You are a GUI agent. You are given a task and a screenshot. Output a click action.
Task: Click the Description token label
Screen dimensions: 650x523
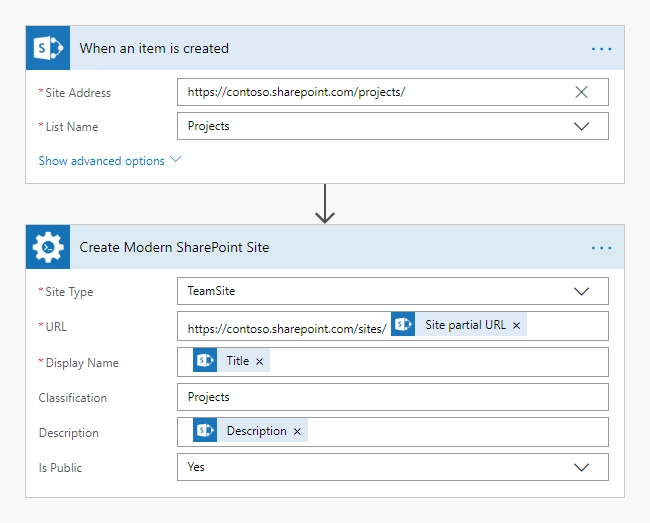[x=257, y=431]
